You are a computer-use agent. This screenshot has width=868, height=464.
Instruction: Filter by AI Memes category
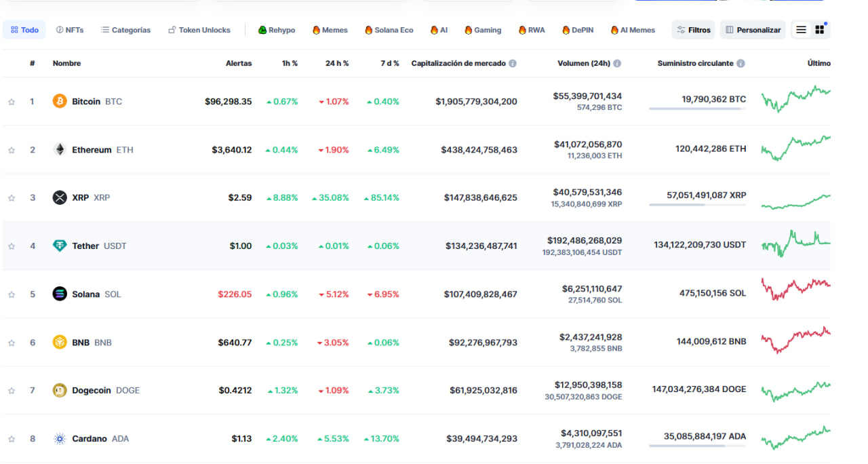pos(633,30)
